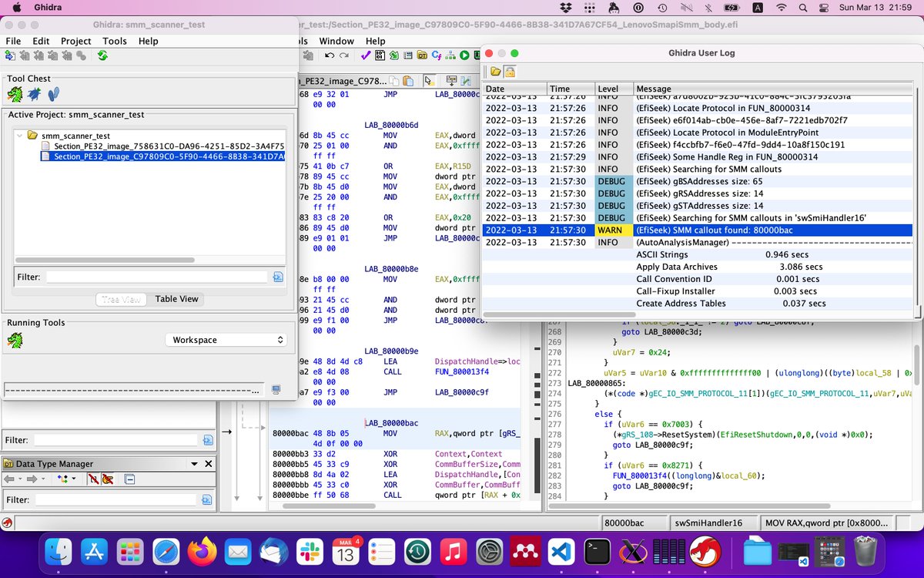924x578 pixels.
Task: Switch to the Tree View tab
Action: point(122,299)
